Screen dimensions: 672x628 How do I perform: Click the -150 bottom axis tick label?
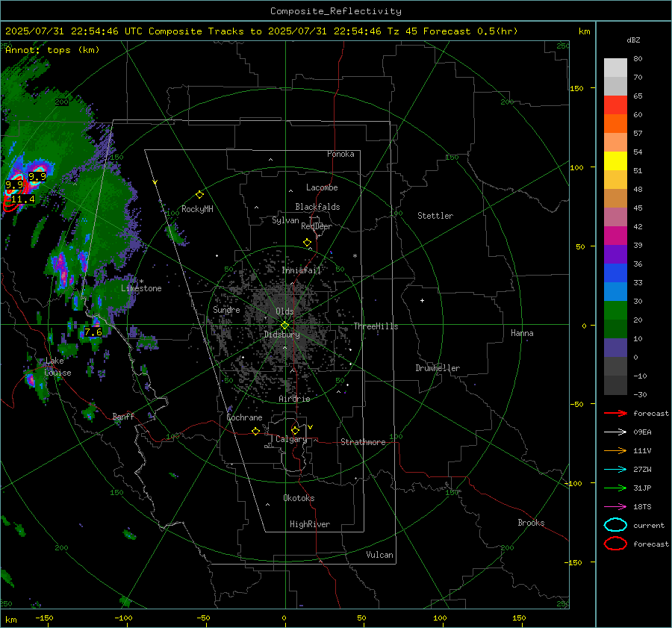click(x=44, y=618)
